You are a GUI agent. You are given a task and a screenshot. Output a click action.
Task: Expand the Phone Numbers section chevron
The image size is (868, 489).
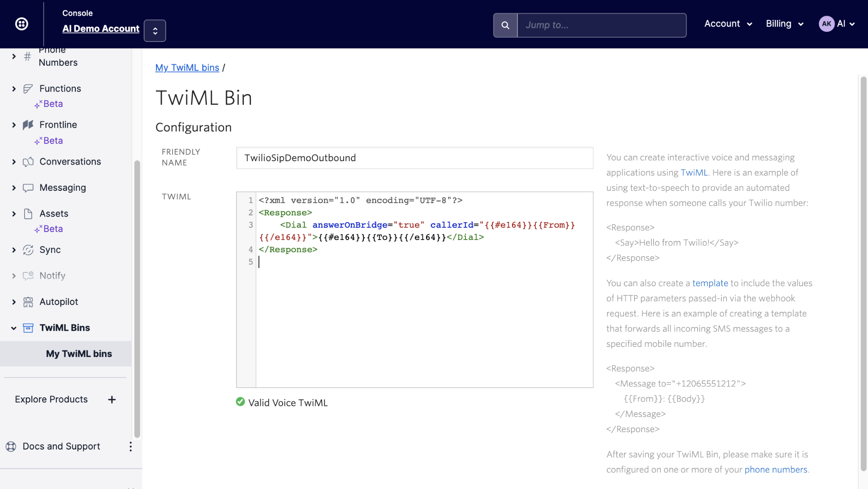tap(14, 56)
